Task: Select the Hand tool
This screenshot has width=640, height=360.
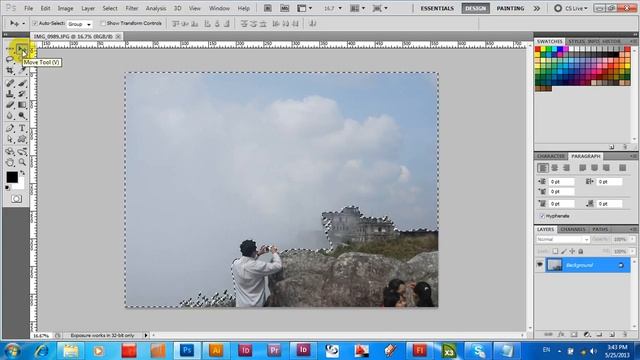Action: [x=10, y=162]
